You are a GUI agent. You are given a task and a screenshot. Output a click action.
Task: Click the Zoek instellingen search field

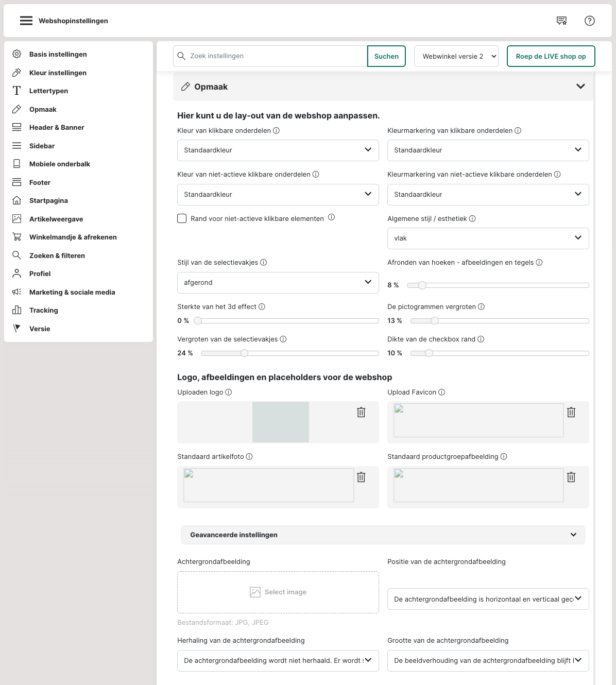(276, 56)
